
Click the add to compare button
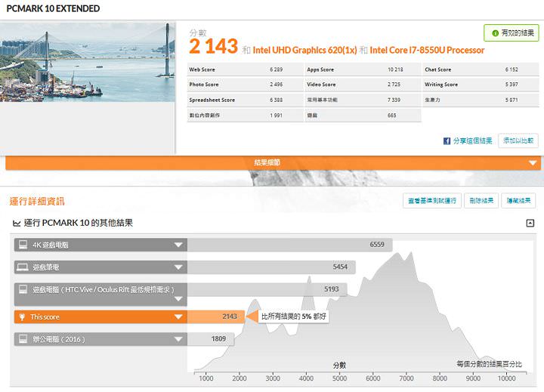tap(518, 141)
